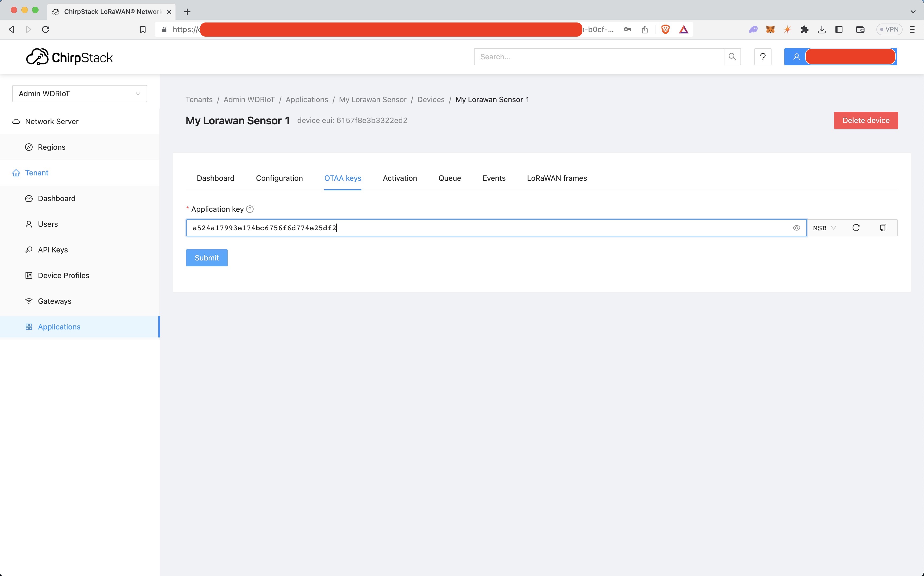
Task: Select Regions under Network Server
Action: pos(51,147)
